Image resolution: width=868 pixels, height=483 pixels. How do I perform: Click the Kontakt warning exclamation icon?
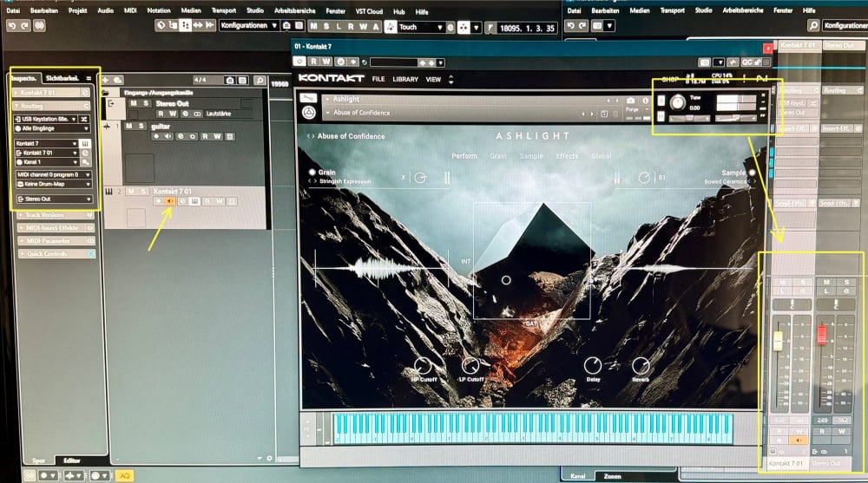click(744, 78)
